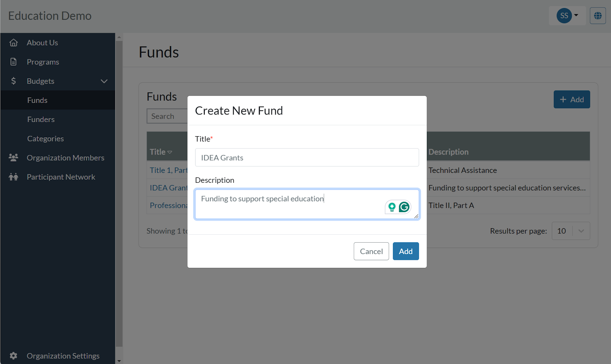Click the Organization Members people icon
611x364 pixels.
tap(13, 158)
